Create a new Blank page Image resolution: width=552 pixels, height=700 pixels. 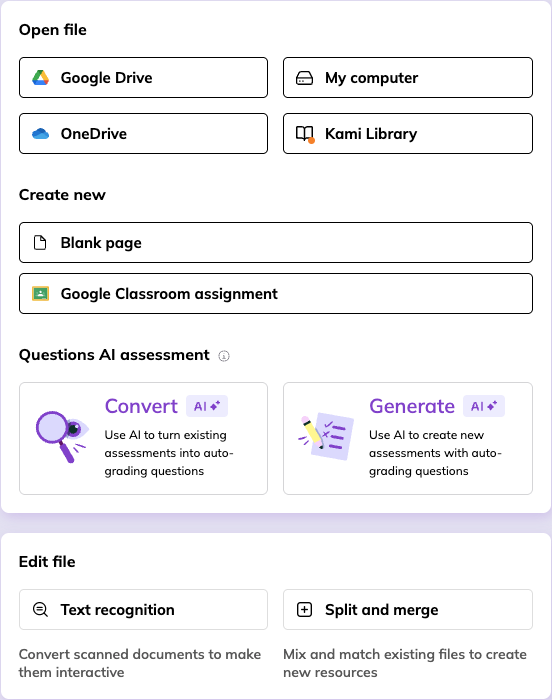coord(276,242)
